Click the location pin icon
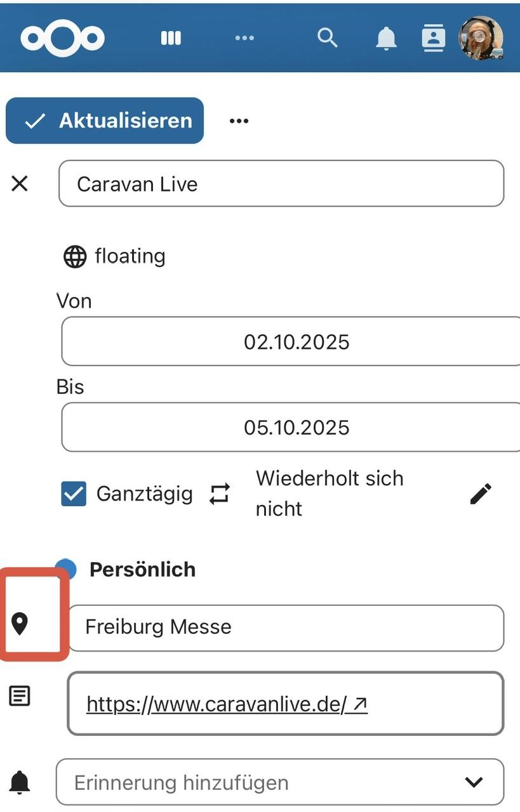Screen dimensions: 520x812 point(20,624)
